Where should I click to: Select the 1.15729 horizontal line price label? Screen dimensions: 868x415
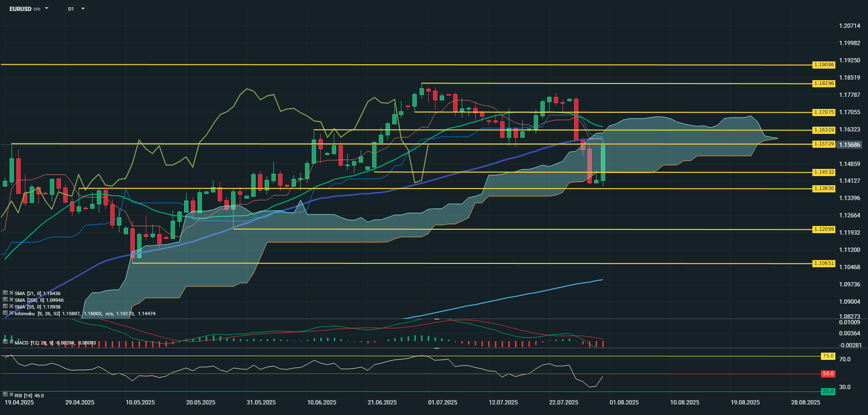tap(824, 144)
